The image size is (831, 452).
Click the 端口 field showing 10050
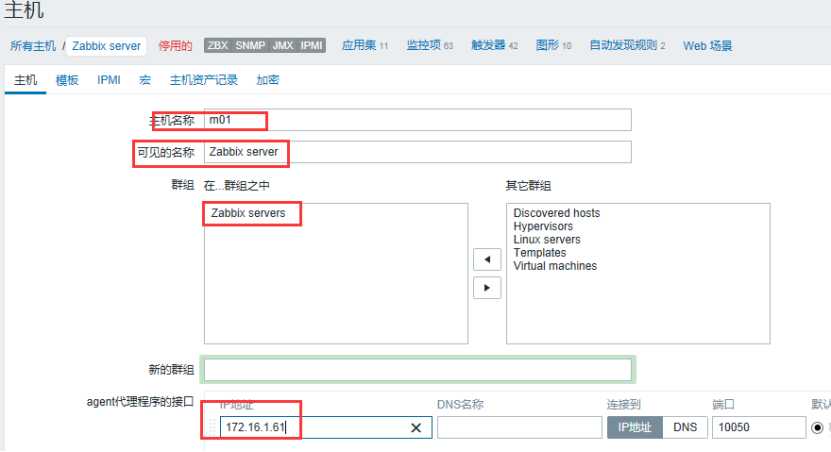click(x=759, y=427)
